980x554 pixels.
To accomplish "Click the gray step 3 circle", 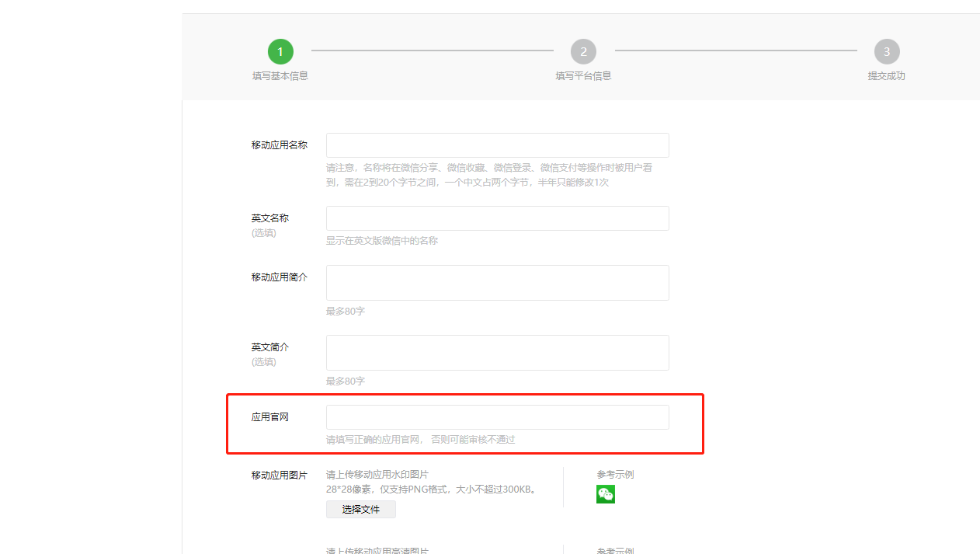I will pos(886,52).
